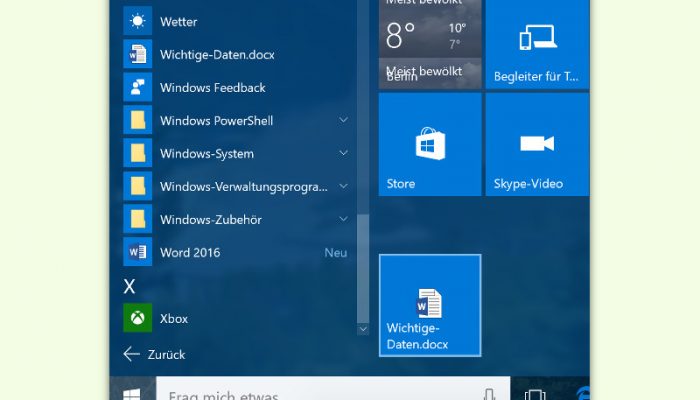This screenshot has height=400, width=700.
Task: Expand the Windows-System chevron
Action: click(x=343, y=153)
